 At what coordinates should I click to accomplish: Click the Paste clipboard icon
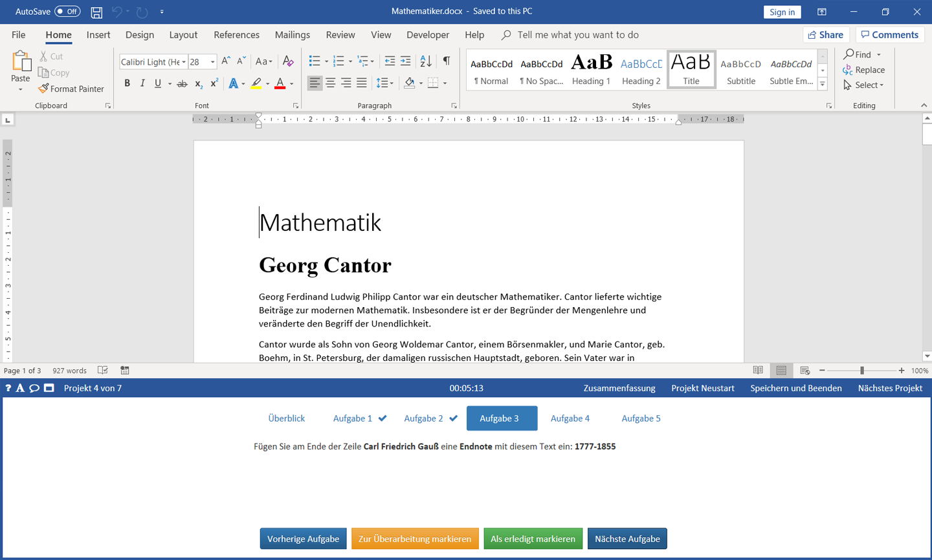tap(21, 62)
